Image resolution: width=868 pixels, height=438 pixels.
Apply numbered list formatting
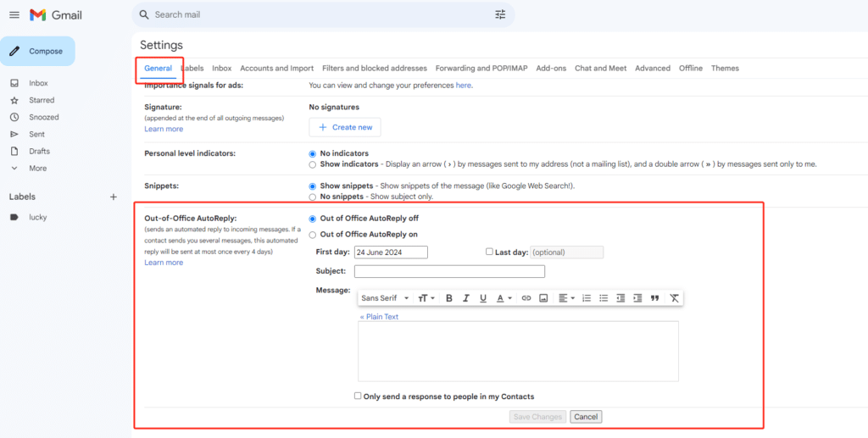[587, 298]
